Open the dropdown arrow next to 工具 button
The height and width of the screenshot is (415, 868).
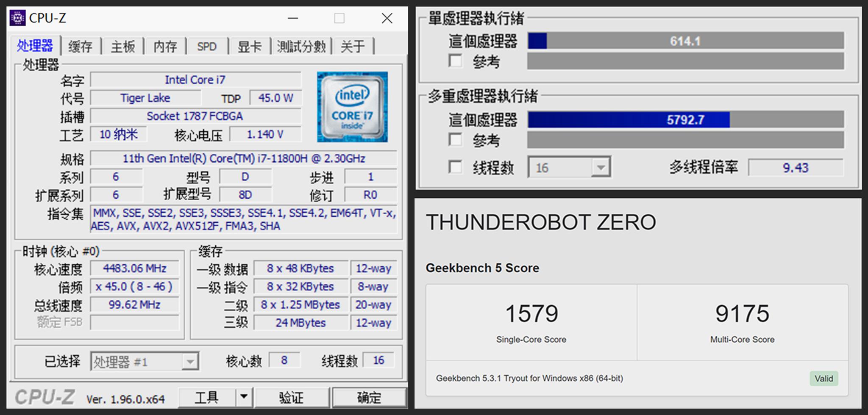pyautogui.click(x=244, y=397)
